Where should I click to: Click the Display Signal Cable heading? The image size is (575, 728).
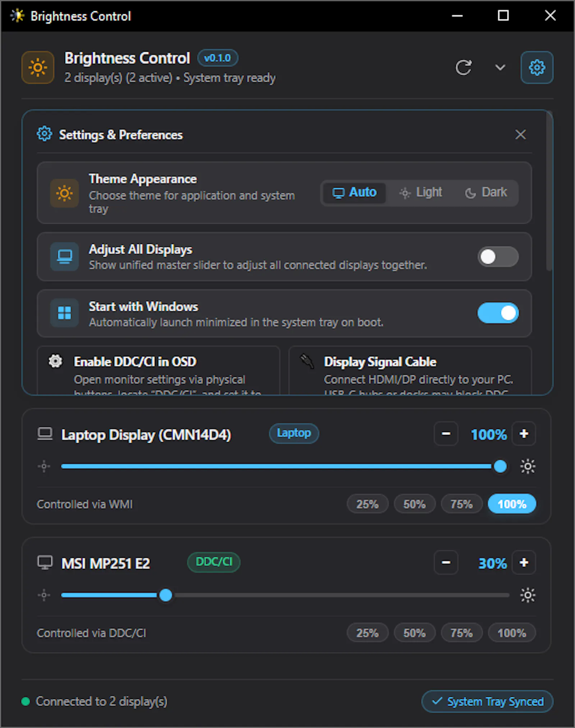point(380,362)
